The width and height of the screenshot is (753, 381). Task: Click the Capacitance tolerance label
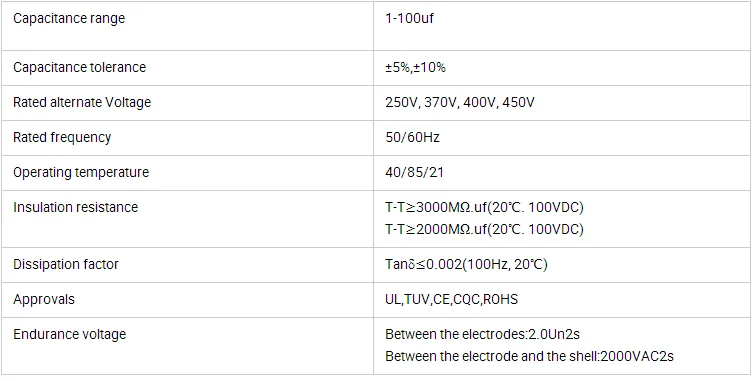tap(79, 67)
